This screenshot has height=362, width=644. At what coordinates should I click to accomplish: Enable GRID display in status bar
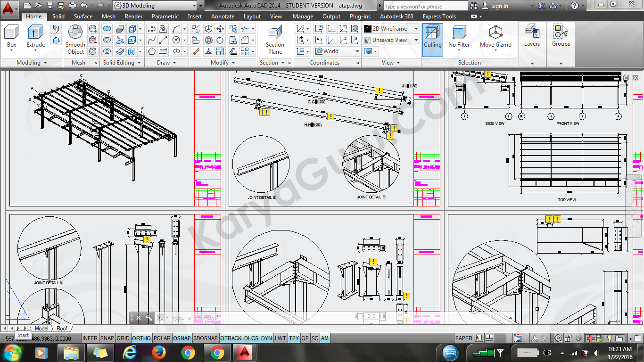(x=123, y=338)
